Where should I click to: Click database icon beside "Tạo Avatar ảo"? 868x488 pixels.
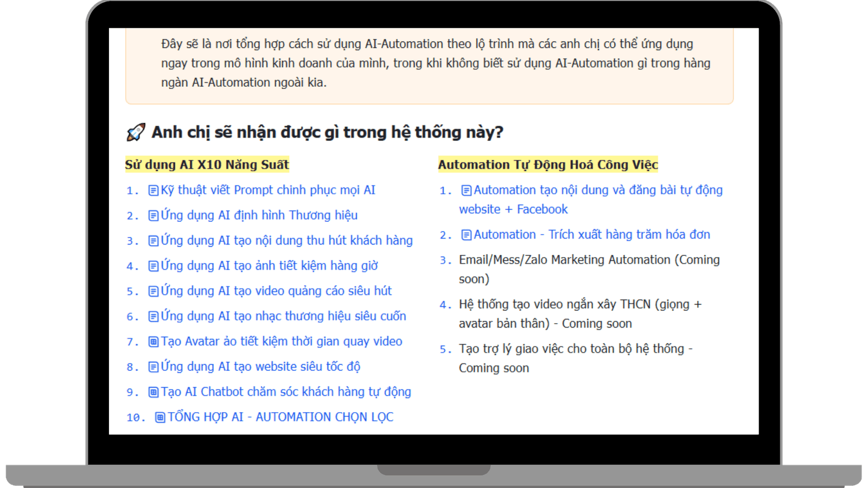[x=154, y=342]
